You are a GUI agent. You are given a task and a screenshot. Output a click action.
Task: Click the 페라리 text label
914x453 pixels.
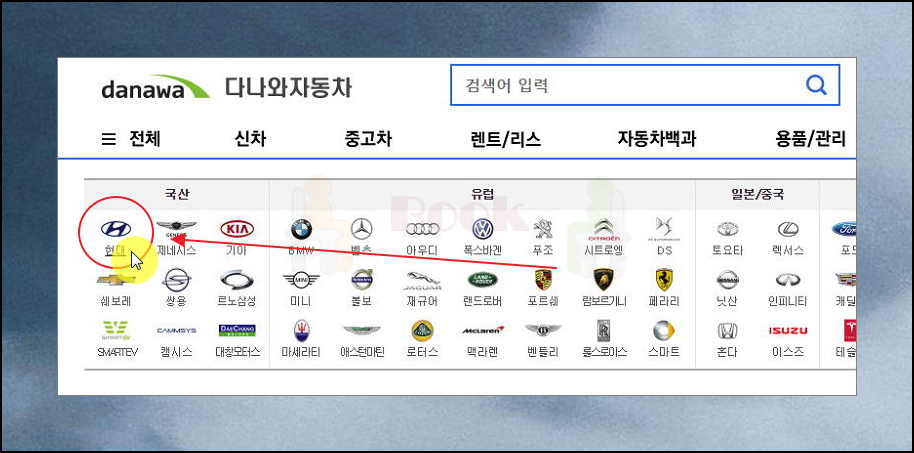(x=664, y=301)
